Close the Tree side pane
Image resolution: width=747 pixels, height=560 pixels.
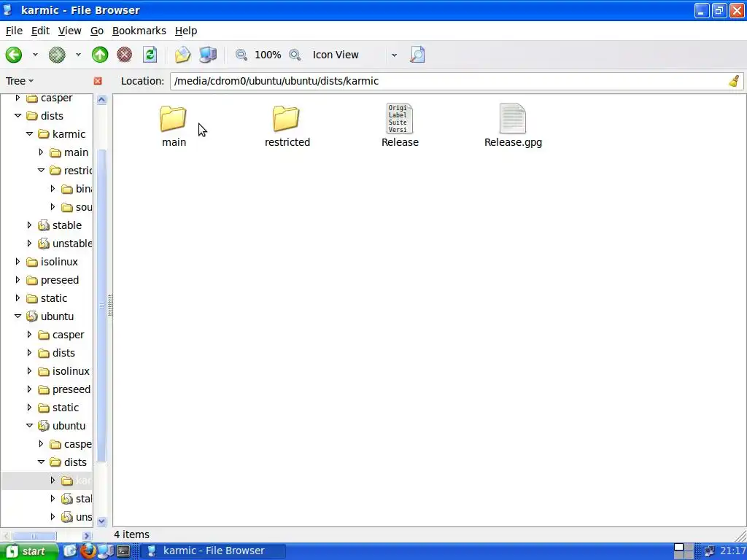[x=98, y=81]
